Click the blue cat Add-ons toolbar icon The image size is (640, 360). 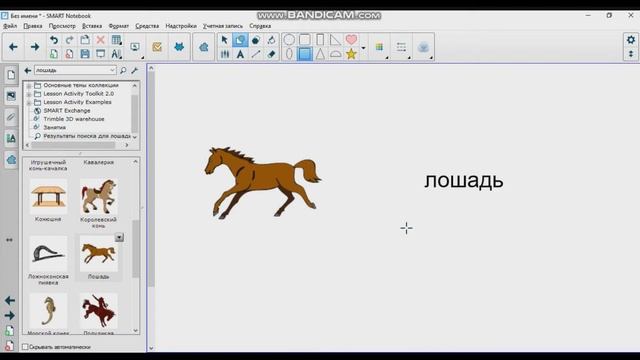(x=179, y=47)
